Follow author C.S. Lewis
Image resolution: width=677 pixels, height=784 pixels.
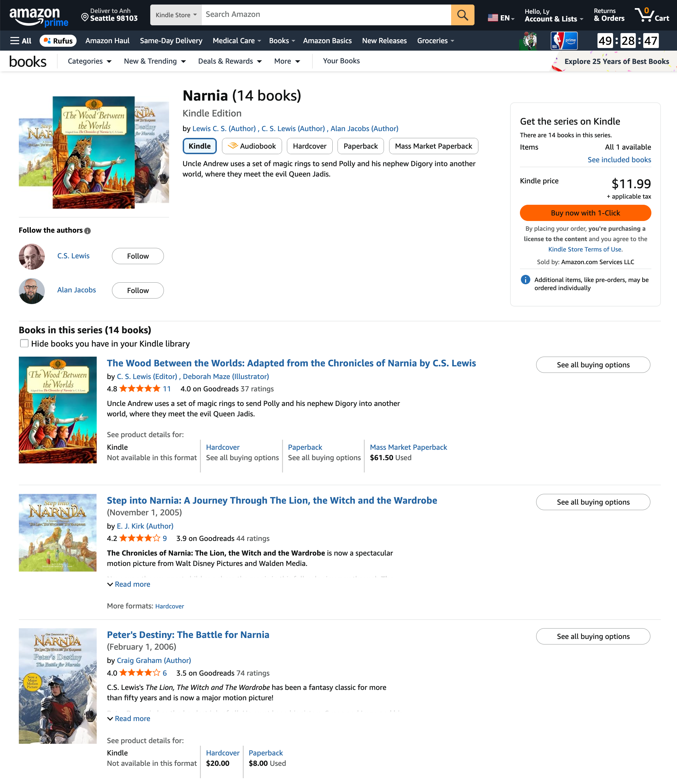(x=138, y=256)
